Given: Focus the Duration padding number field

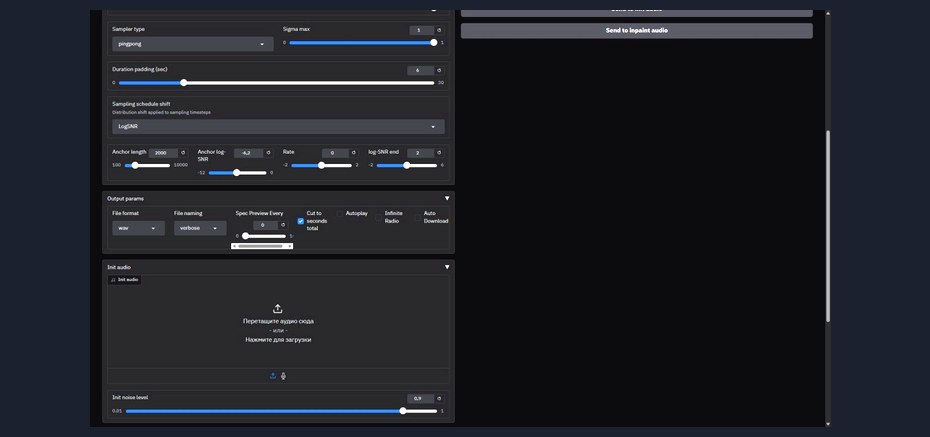Looking at the screenshot, I should pos(421,71).
